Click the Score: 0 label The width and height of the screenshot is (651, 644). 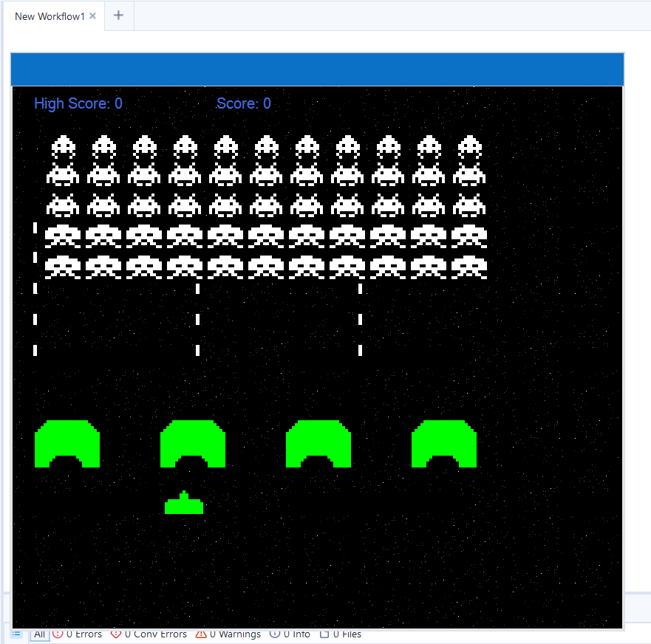[x=244, y=103]
